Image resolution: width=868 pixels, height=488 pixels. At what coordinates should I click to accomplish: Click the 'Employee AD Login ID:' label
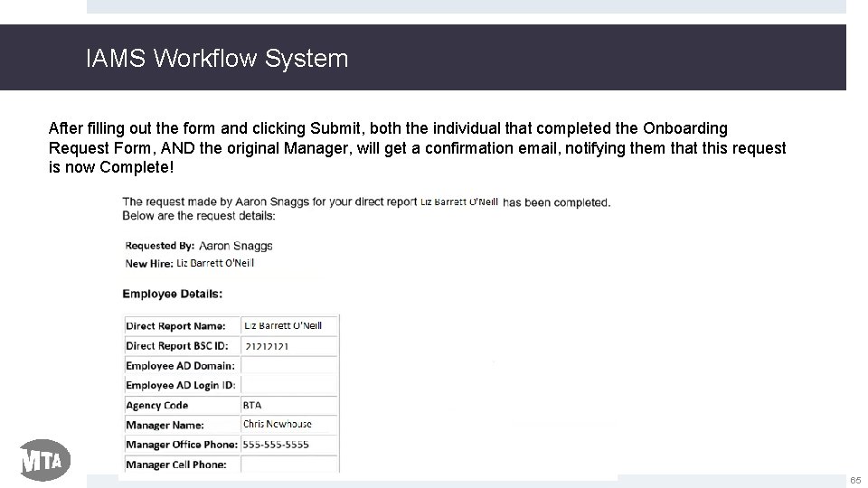coord(181,385)
